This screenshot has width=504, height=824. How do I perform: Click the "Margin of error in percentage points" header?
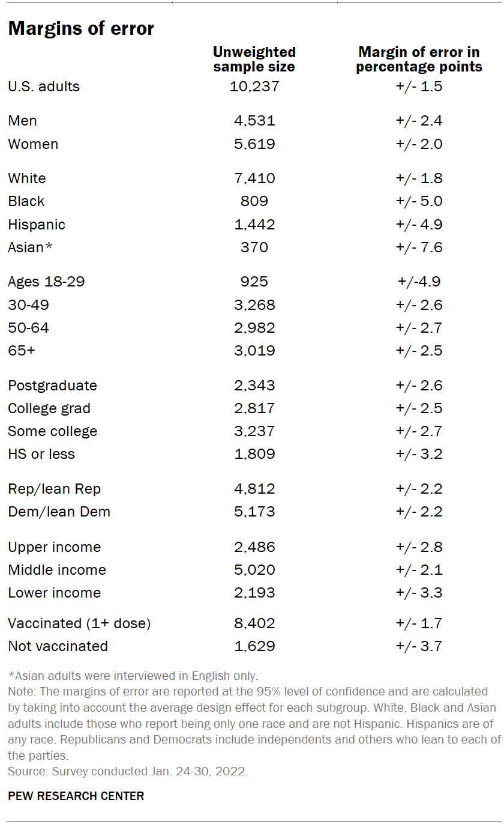419,59
